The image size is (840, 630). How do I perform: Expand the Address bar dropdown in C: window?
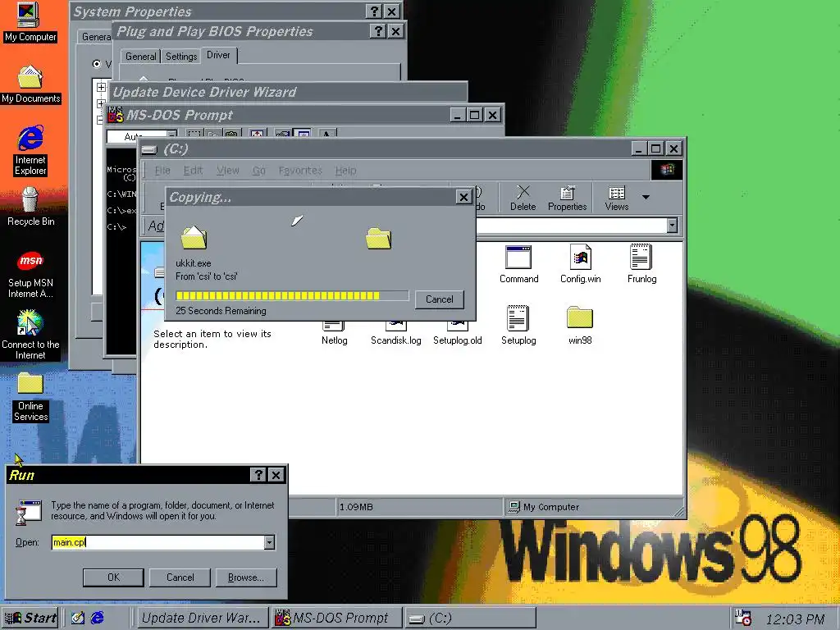[x=672, y=226]
